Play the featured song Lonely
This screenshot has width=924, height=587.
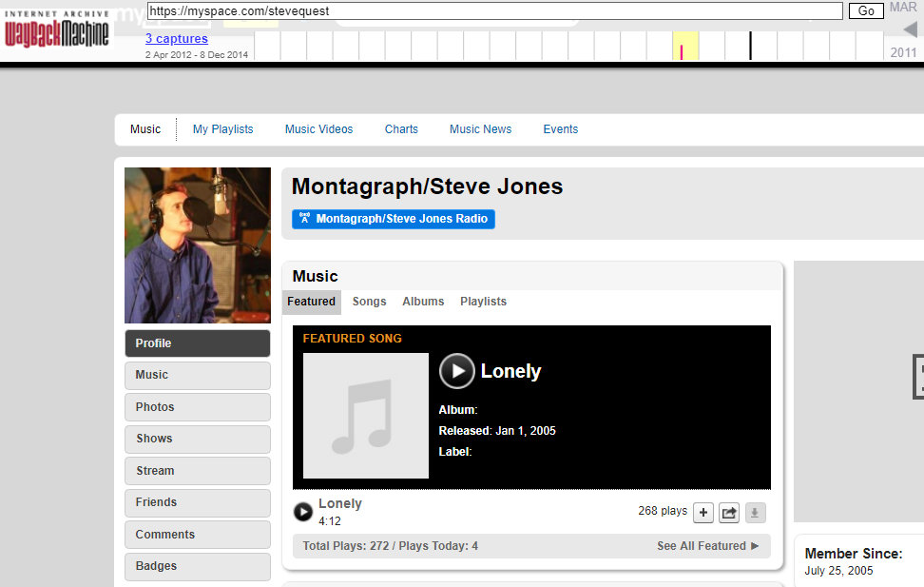click(x=456, y=371)
